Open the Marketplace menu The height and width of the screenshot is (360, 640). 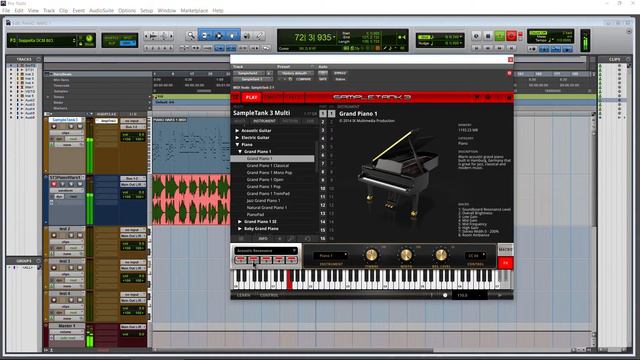pos(194,11)
